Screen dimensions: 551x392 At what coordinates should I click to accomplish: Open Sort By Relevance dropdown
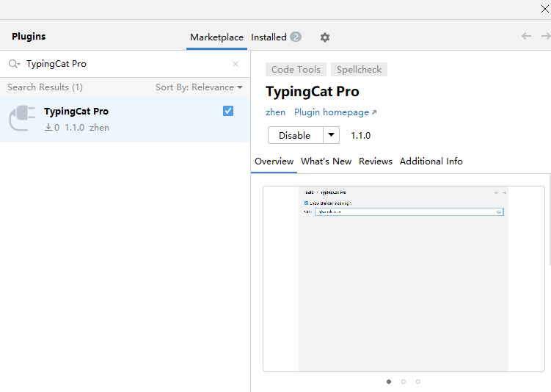click(x=199, y=87)
